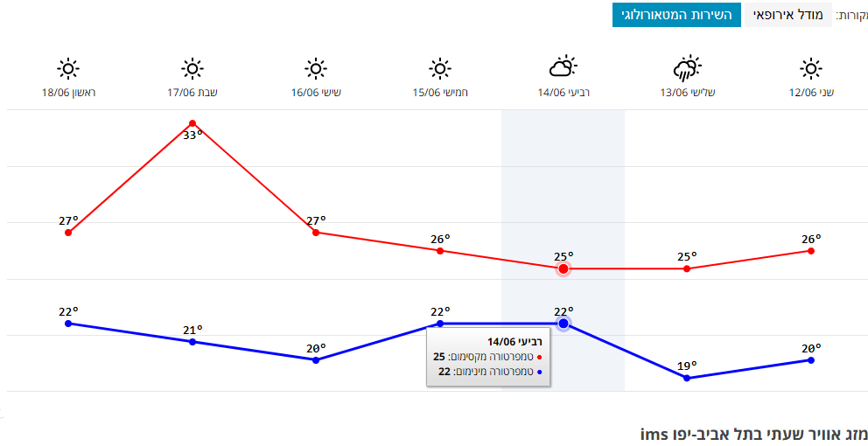Click the sunny icon for Thursday 15/06
Viewport: 868px width, 446px height.
tap(440, 68)
